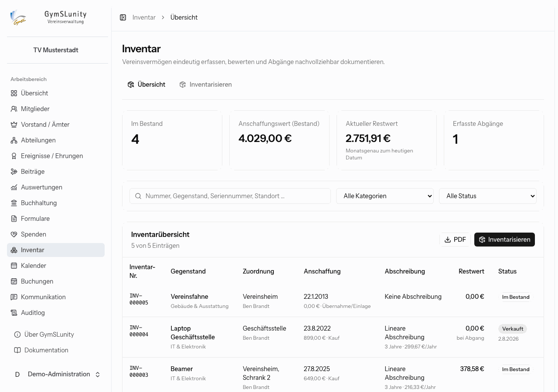The width and height of the screenshot is (558, 392).
Task: Click the black Inventarisieren button
Action: [504, 240]
